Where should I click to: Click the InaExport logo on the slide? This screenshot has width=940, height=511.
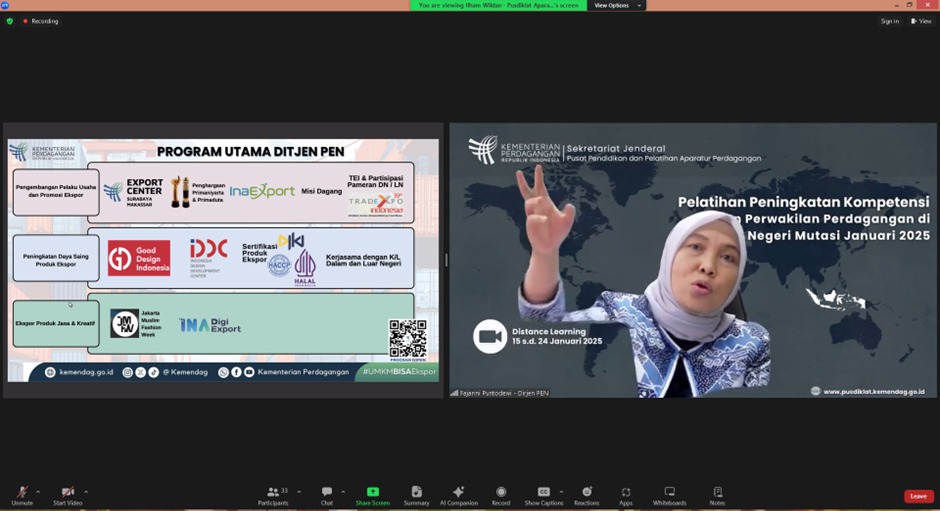[x=262, y=191]
